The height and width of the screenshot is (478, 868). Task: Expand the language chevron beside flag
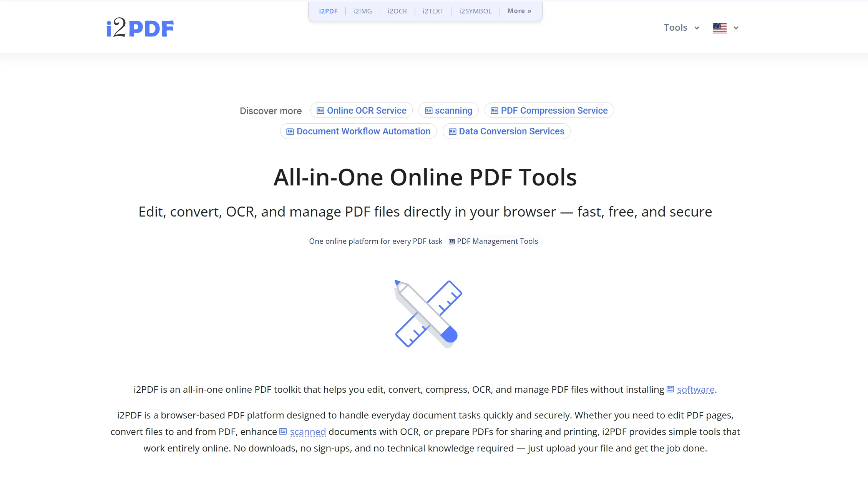pos(736,28)
